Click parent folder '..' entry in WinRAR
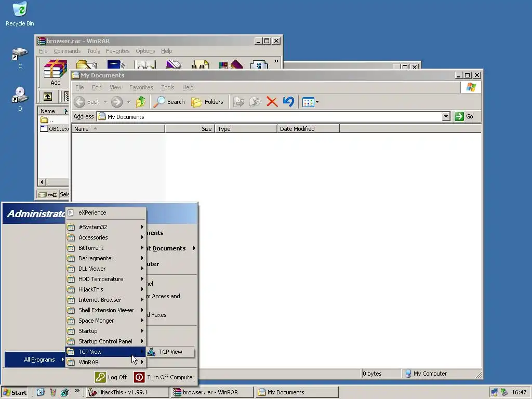The height and width of the screenshot is (399, 532). (46, 120)
